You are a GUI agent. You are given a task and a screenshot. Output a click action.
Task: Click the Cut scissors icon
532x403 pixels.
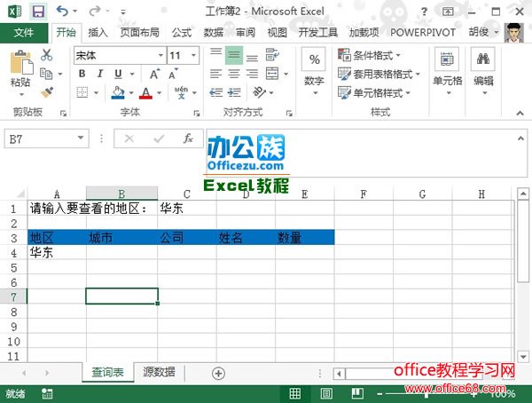46,54
